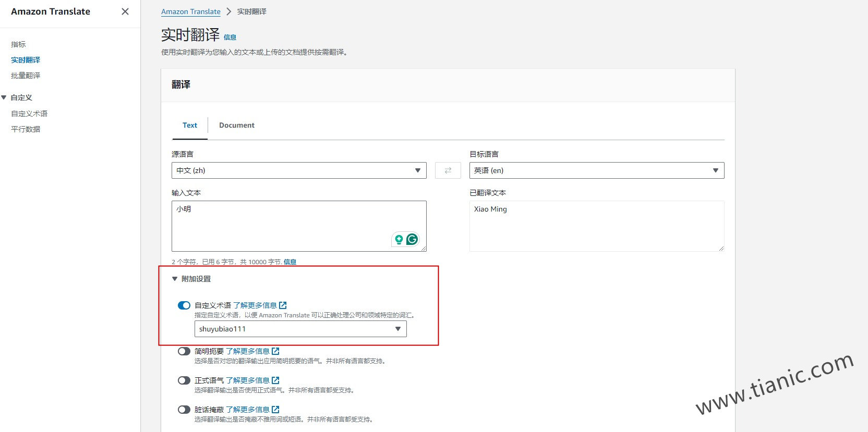Viewport: 868px width, 432px height.
Task: Open 自定义术语 in the sidebar
Action: point(29,113)
